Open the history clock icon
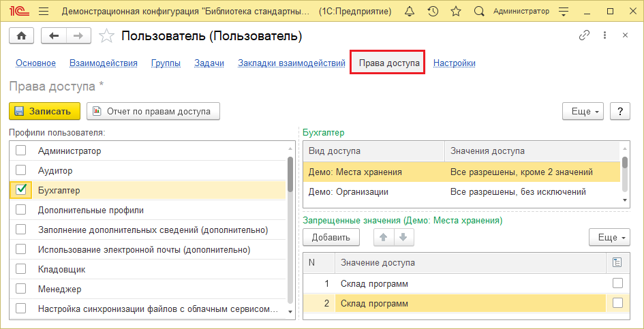Screen dimensions: 644x329 (433, 12)
